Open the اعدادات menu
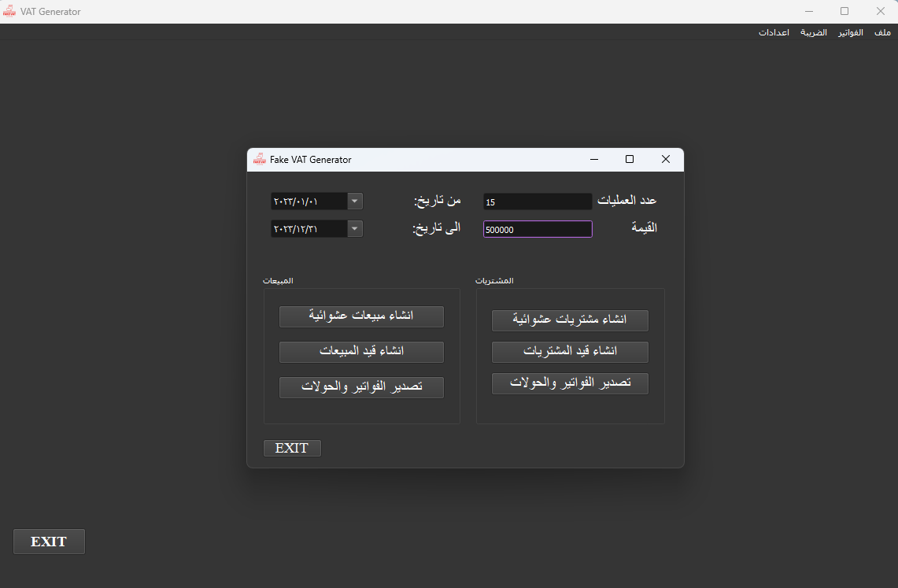The height and width of the screenshot is (588, 898). tap(774, 32)
